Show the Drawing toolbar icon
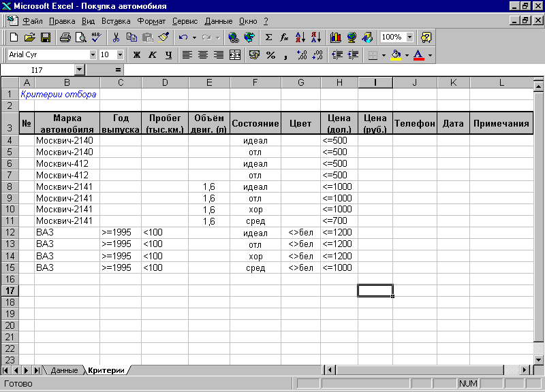 [x=367, y=37]
